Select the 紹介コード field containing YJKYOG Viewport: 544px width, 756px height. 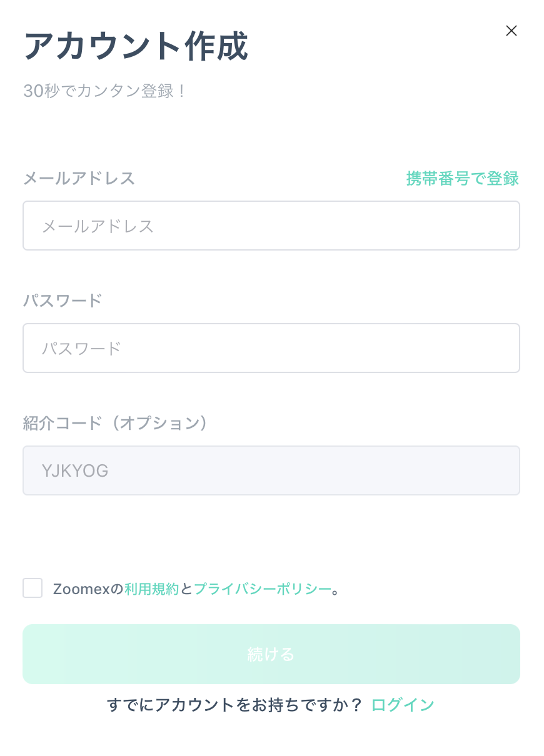click(271, 470)
